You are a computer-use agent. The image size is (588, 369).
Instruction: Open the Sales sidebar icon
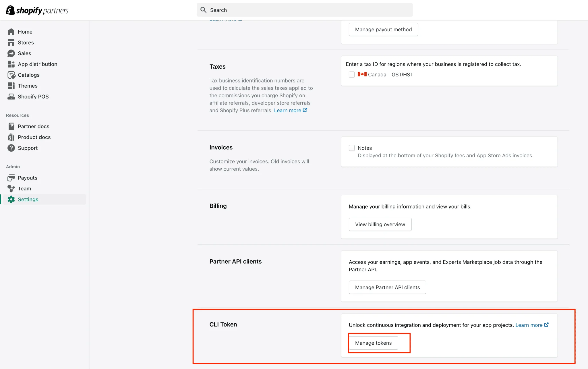pyautogui.click(x=11, y=53)
